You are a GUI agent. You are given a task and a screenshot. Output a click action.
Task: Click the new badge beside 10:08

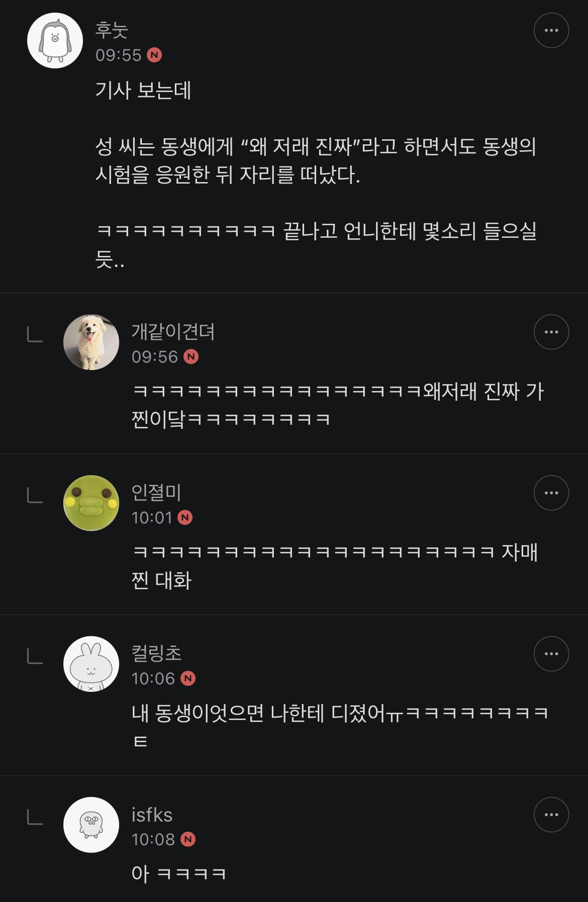(x=188, y=839)
